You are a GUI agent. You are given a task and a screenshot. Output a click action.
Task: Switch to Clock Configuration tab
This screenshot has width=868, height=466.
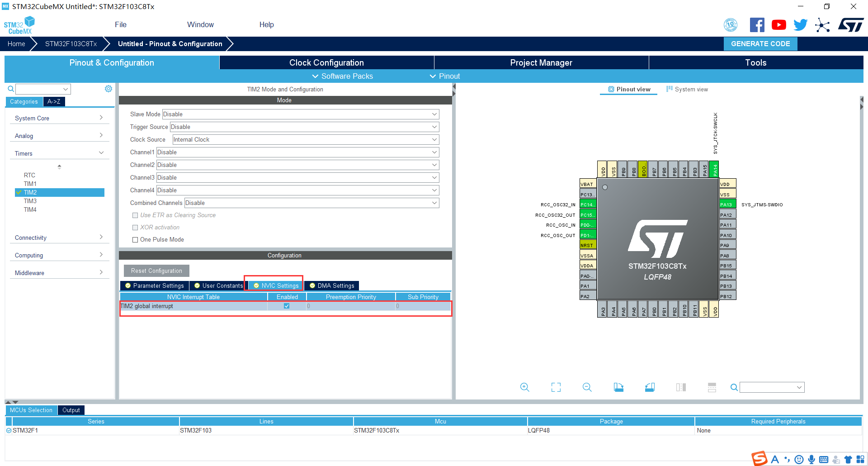[x=326, y=62]
